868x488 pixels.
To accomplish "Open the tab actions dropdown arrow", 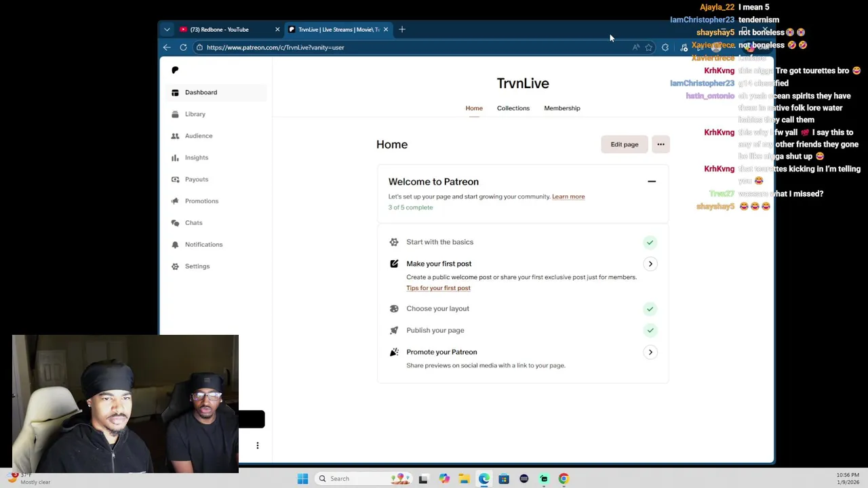I will pos(167,29).
